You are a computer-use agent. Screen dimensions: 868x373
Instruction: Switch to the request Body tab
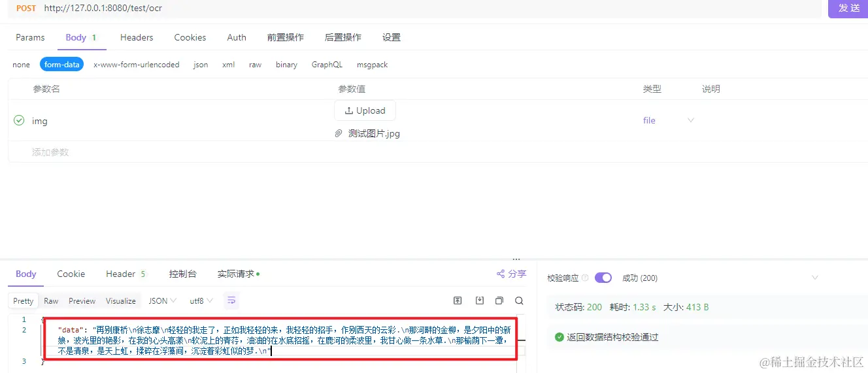point(81,37)
